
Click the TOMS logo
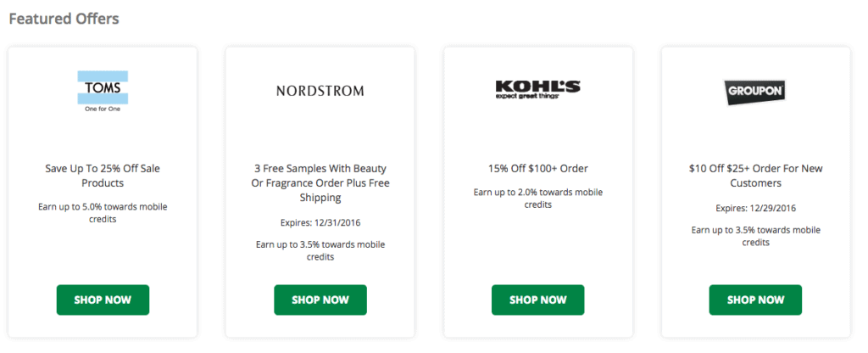pyautogui.click(x=103, y=86)
